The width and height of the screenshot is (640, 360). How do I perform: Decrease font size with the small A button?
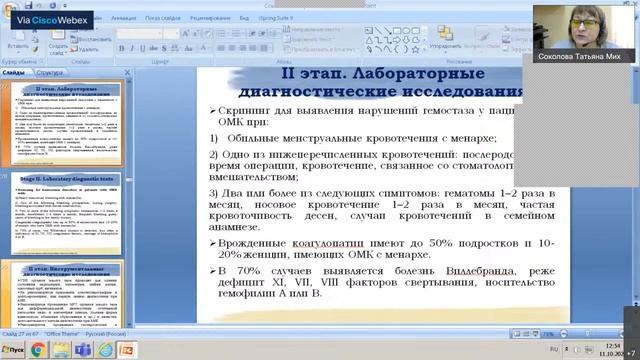pos(195,33)
